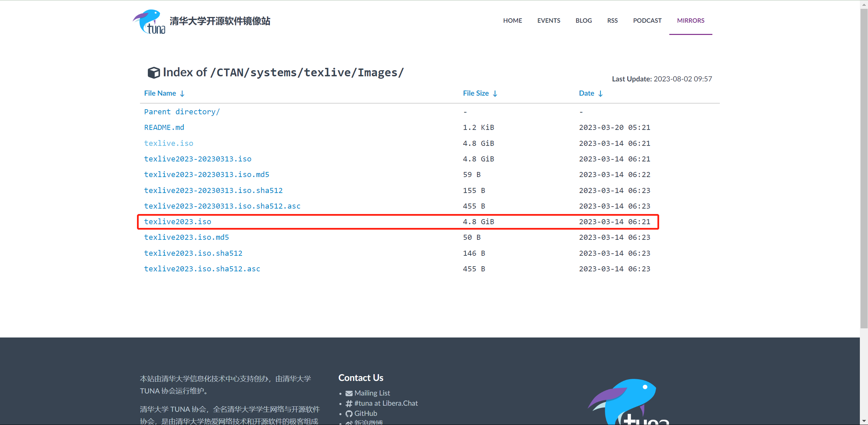This screenshot has width=868, height=425.
Task: Click the Mailing List envelope icon
Action: (349, 393)
